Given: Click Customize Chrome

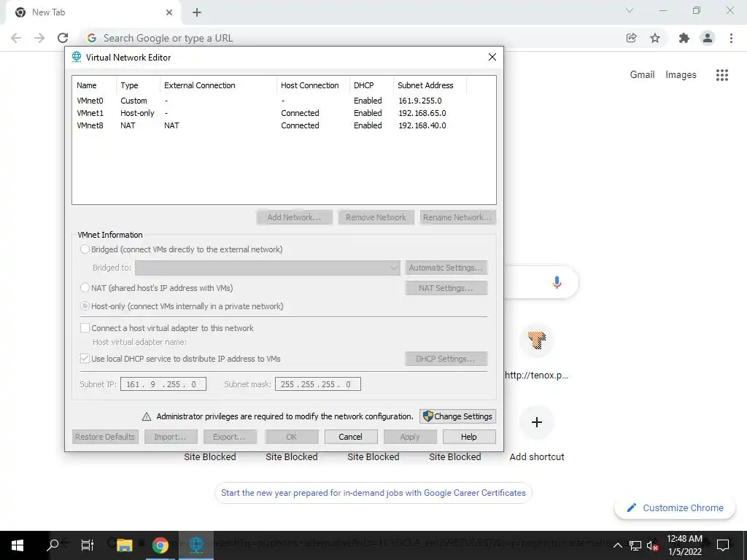Looking at the screenshot, I should 676,508.
